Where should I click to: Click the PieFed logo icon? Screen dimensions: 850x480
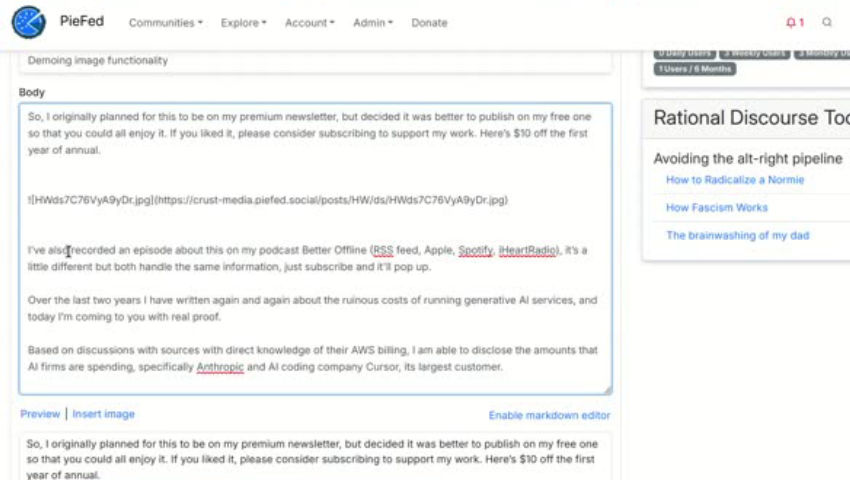[28, 22]
